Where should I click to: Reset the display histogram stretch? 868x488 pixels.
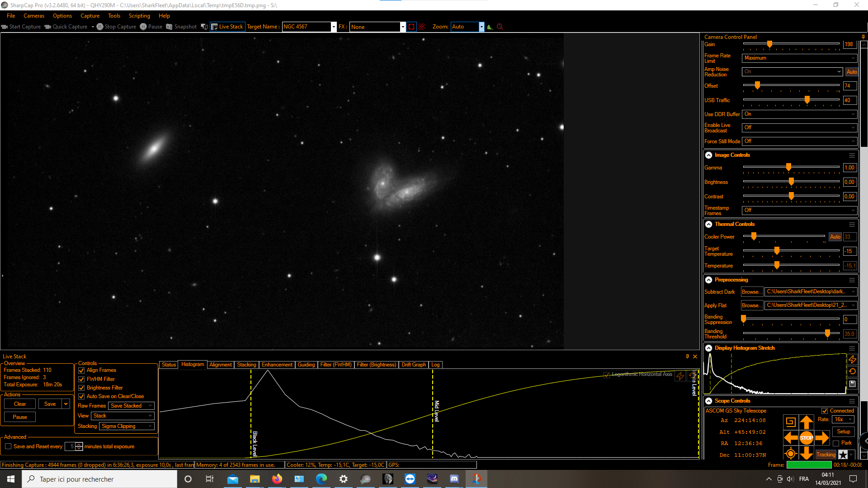tap(852, 371)
